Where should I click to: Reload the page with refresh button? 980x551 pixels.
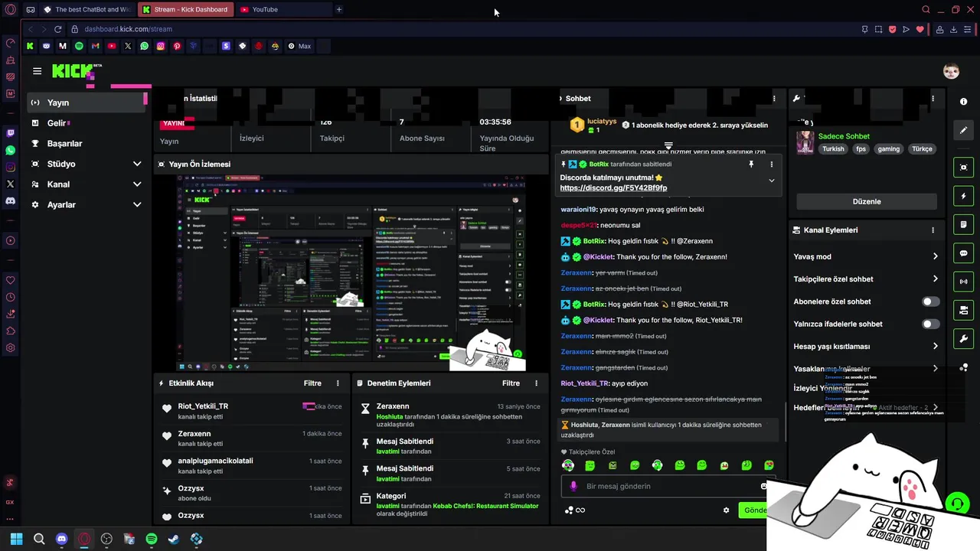pyautogui.click(x=57, y=29)
